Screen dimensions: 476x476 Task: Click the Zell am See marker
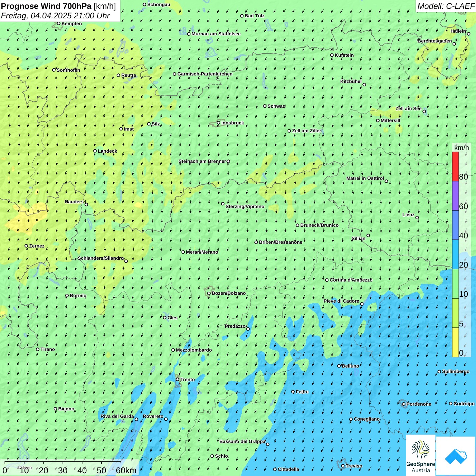424,111
